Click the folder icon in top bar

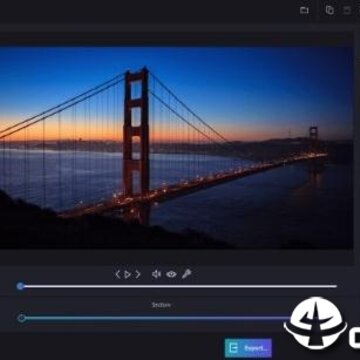[x=304, y=10]
